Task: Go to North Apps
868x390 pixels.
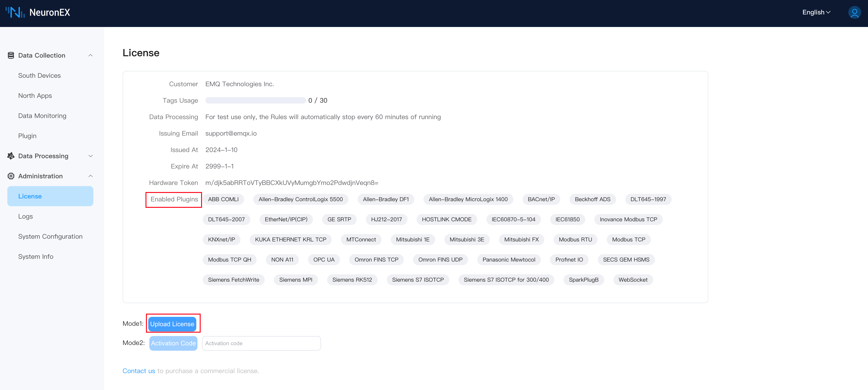Action: (x=35, y=96)
